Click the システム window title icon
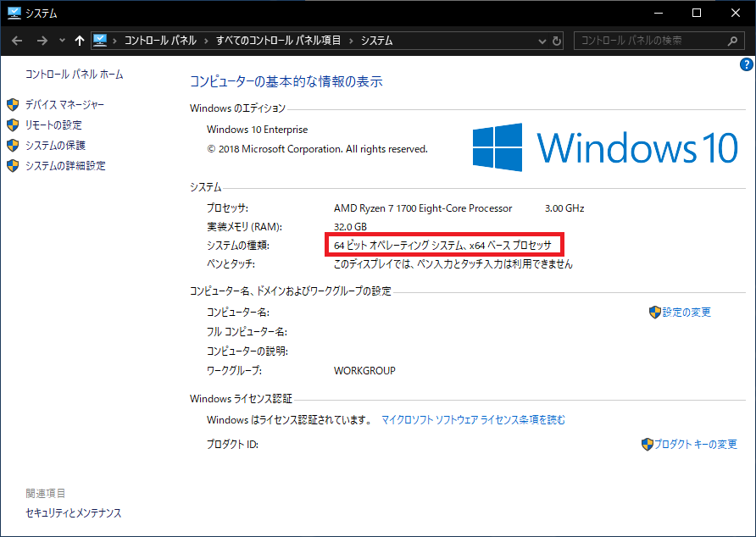Image resolution: width=756 pixels, height=537 pixels. (14, 13)
